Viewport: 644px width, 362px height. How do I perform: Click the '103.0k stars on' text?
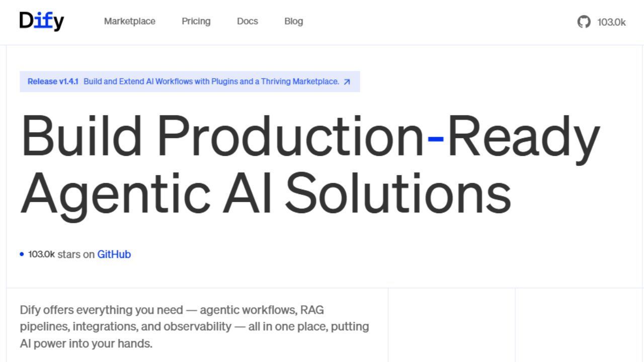pyautogui.click(x=61, y=254)
